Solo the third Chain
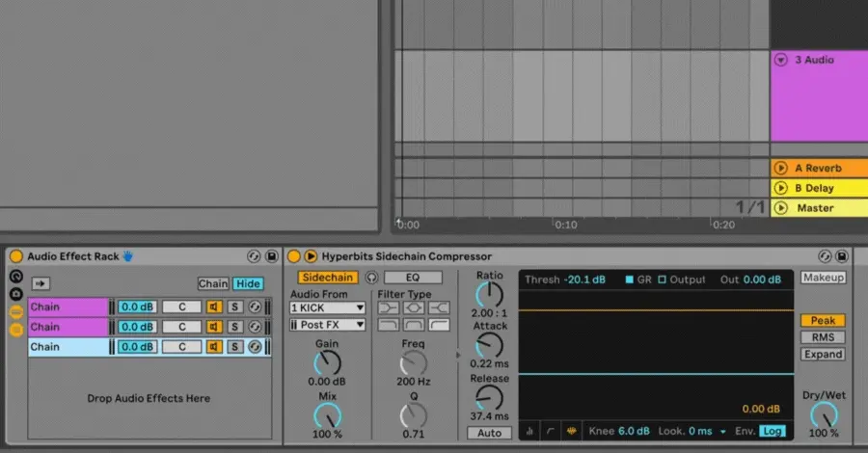Screen dimensions: 868x453 (234, 347)
